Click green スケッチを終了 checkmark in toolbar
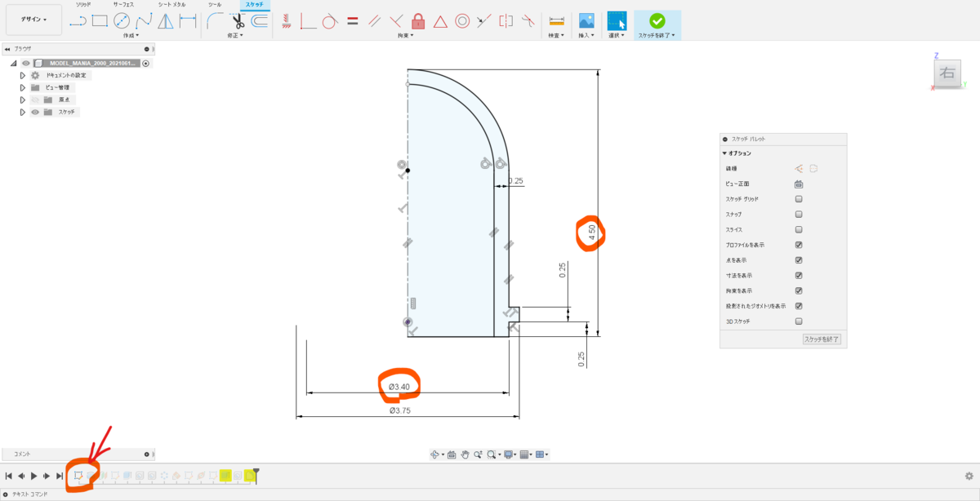Image resolution: width=980 pixels, height=501 pixels. point(657,20)
